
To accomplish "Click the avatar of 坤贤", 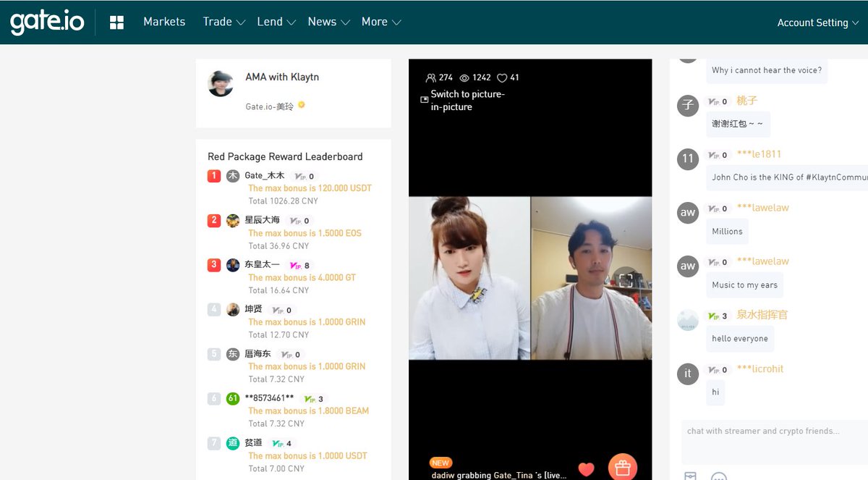I will tap(233, 309).
